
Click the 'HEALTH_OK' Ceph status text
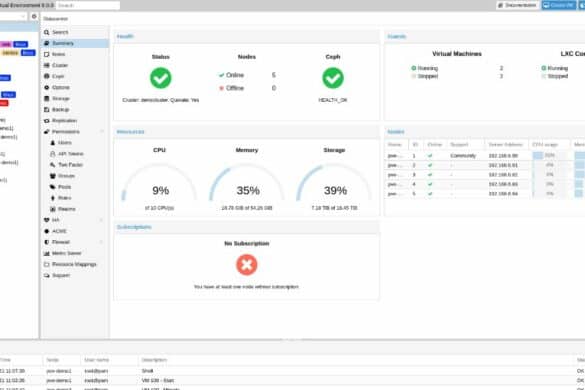coord(333,100)
